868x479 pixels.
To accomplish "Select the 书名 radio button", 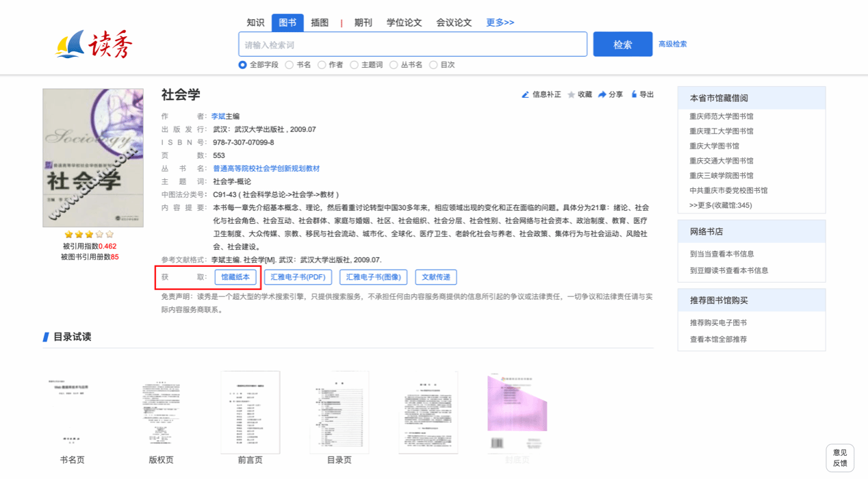I will pos(290,65).
